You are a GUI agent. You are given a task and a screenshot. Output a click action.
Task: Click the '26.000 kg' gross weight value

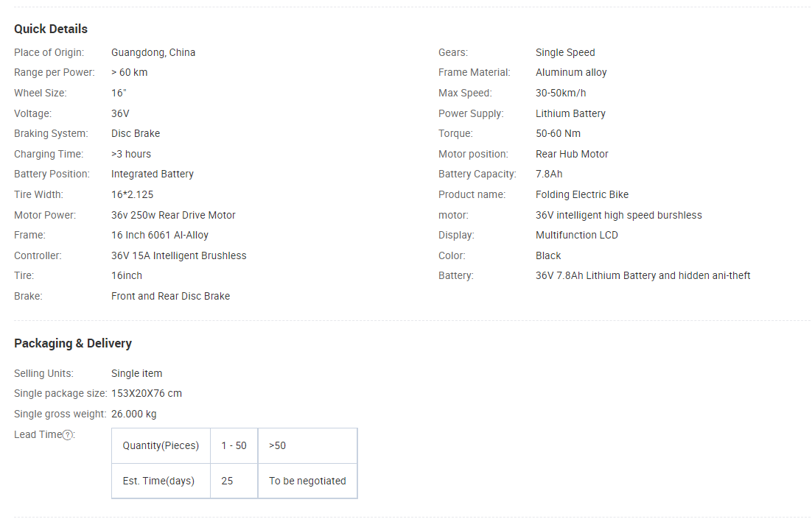134,414
